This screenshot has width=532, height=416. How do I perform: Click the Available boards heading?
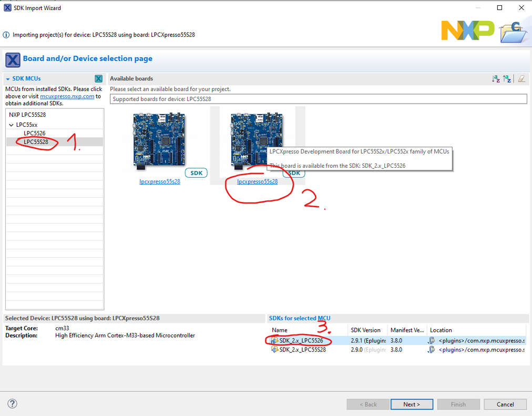pos(131,79)
